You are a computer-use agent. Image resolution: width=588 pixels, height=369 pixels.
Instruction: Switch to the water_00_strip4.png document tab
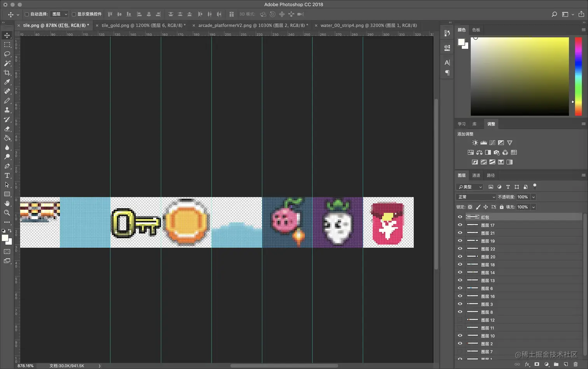click(x=368, y=25)
